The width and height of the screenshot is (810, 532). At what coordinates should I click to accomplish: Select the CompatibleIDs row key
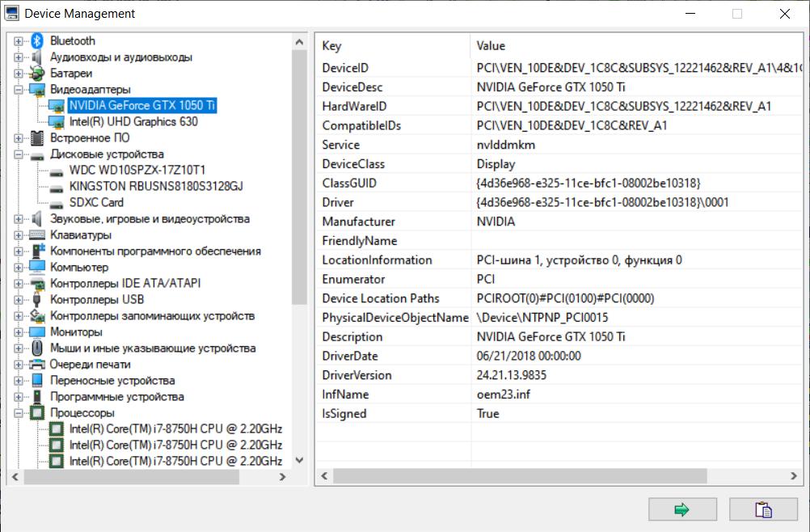[361, 125]
